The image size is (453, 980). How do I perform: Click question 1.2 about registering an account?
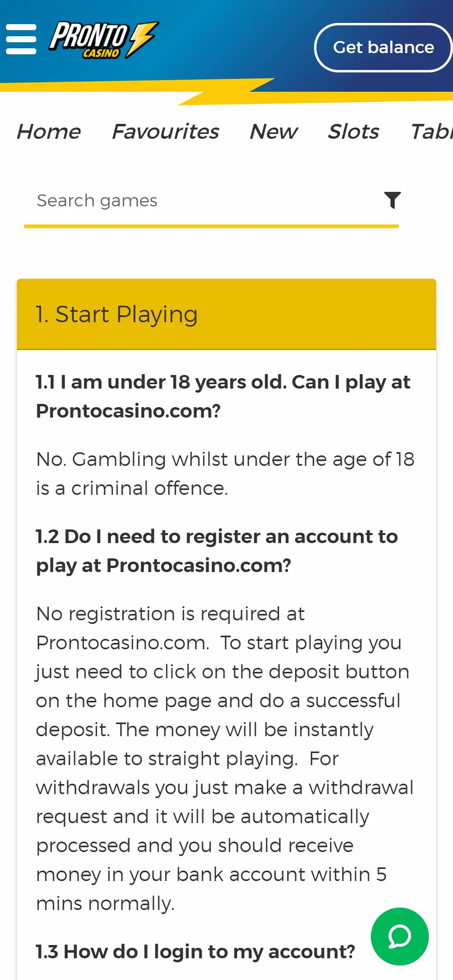click(217, 551)
